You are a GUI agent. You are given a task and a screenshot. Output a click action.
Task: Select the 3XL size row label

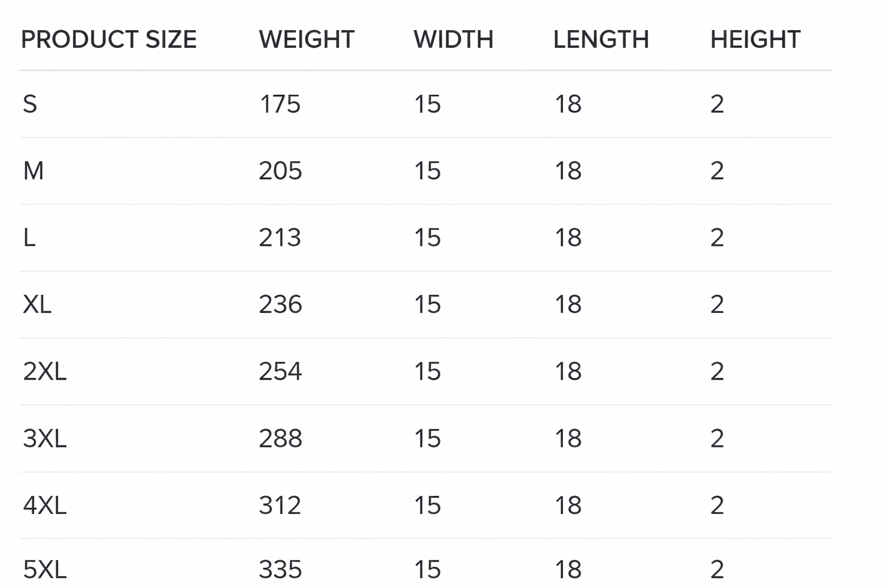point(45,439)
